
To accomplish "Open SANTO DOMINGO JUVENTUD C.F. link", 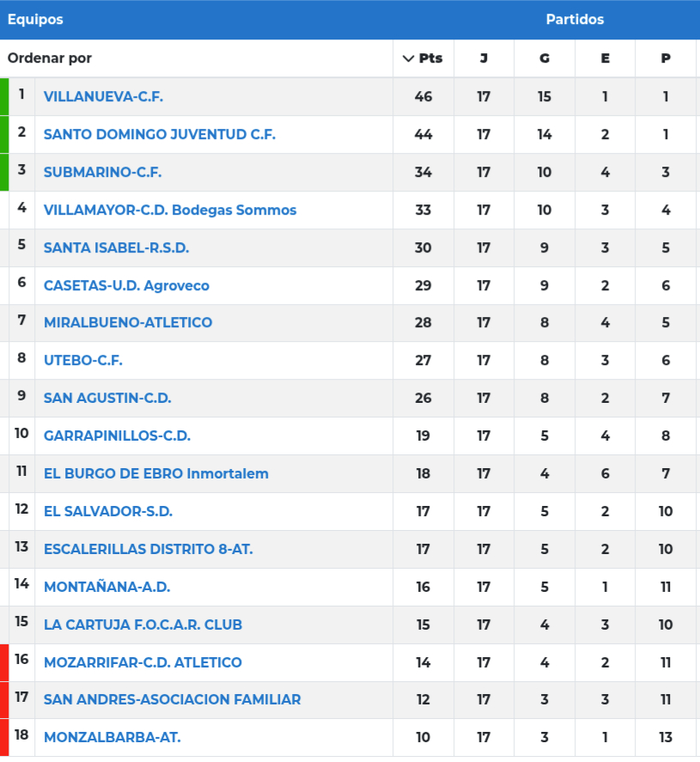I will click(x=160, y=134).
